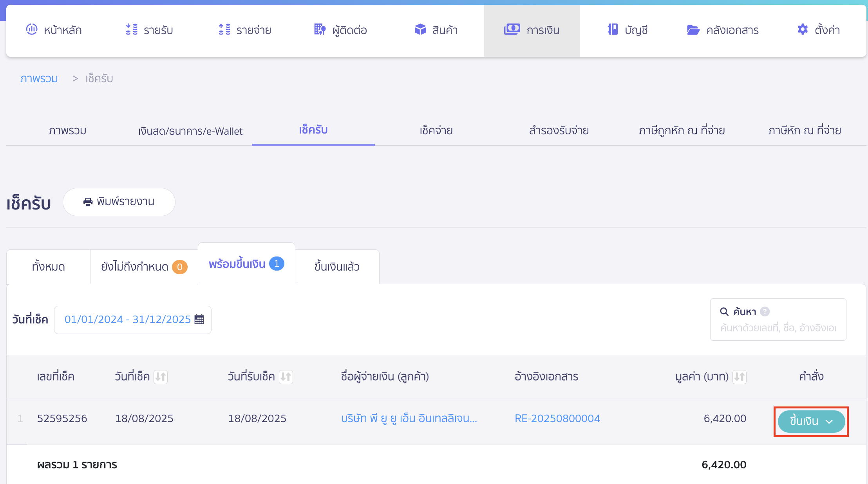Click the สินค้า products box icon

(x=420, y=29)
